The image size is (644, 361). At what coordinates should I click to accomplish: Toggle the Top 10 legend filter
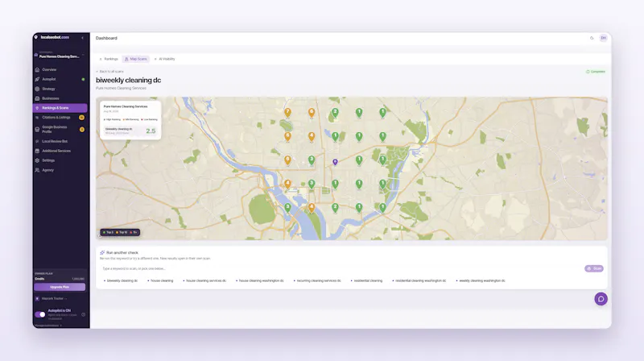pos(122,232)
